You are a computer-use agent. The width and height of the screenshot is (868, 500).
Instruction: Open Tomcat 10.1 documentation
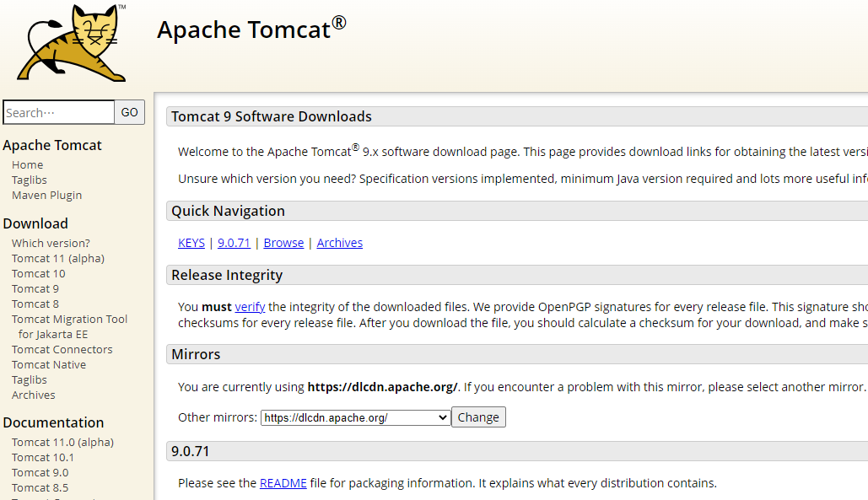[42, 457]
